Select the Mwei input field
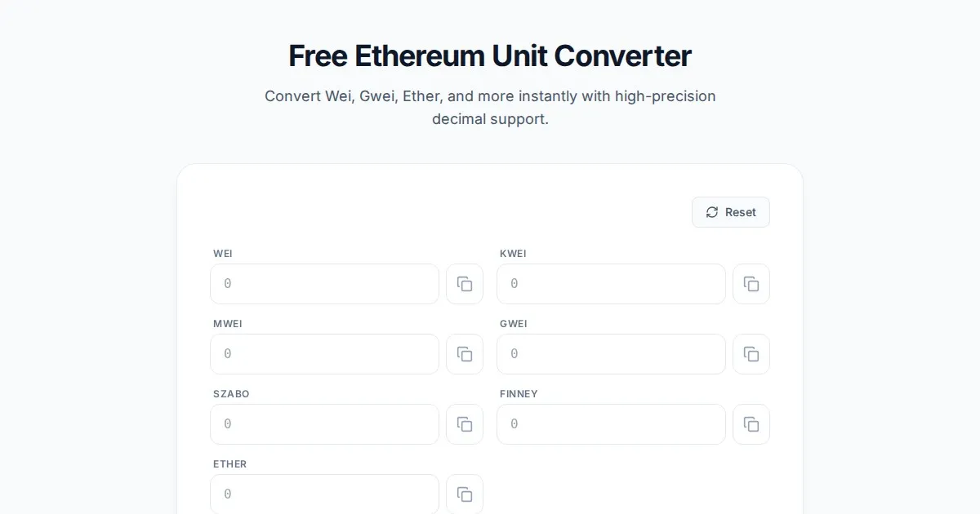Screen dimensions: 980x514 point(324,354)
